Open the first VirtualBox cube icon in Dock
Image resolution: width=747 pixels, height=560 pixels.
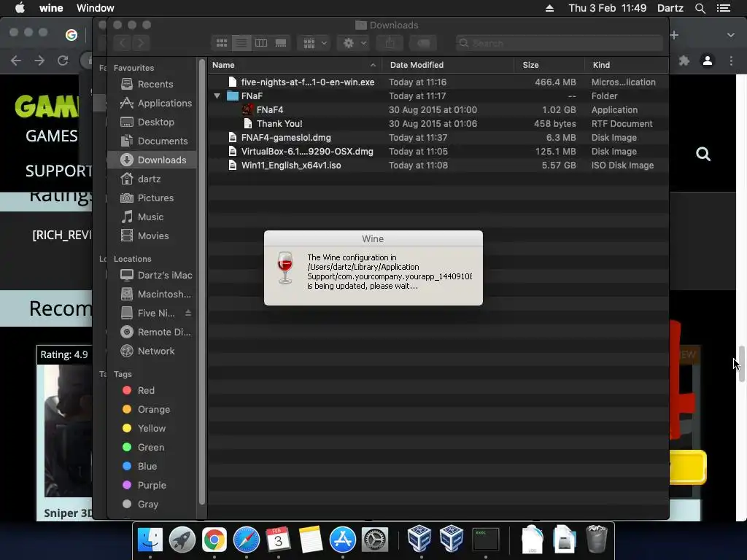pos(419,539)
